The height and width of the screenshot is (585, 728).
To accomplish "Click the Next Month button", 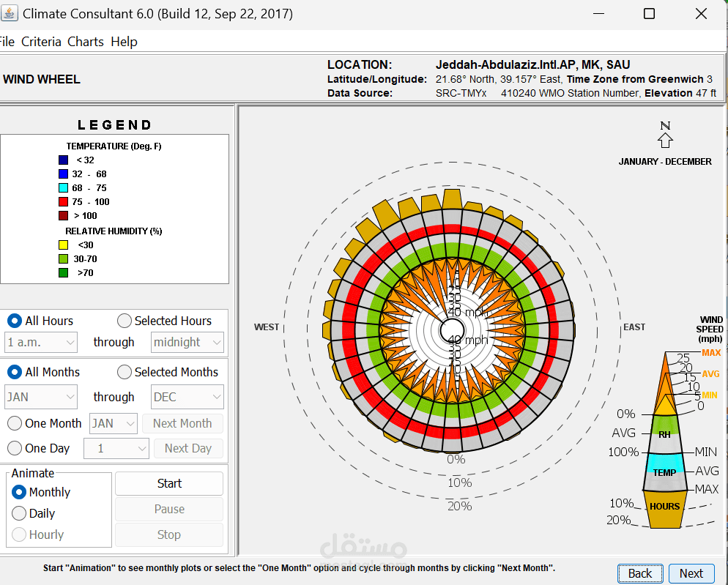I will point(182,423).
